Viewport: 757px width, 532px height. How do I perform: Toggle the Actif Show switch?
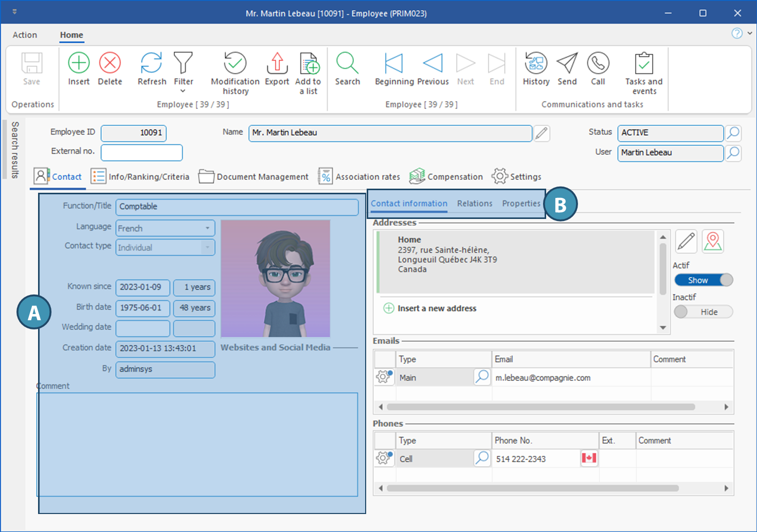pos(703,280)
